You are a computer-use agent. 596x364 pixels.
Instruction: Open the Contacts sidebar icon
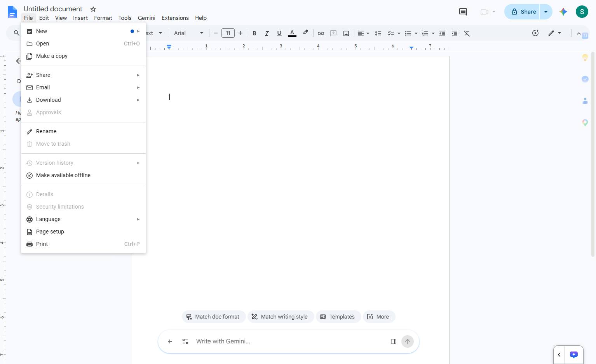585,101
